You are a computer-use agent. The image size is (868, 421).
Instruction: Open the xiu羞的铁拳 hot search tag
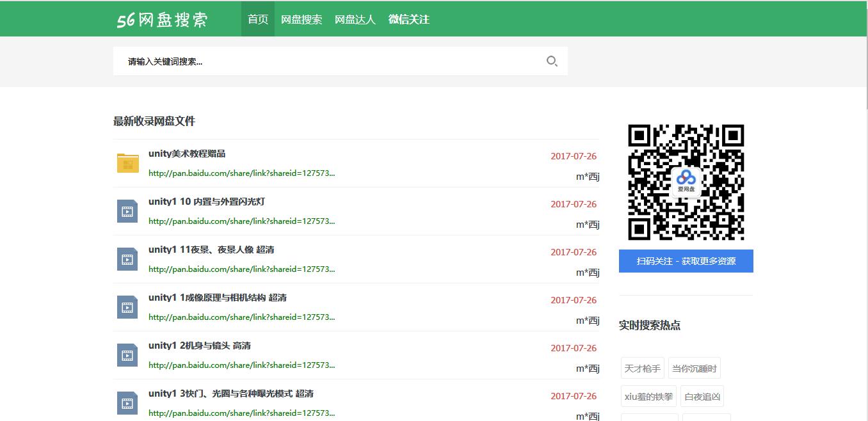648,396
